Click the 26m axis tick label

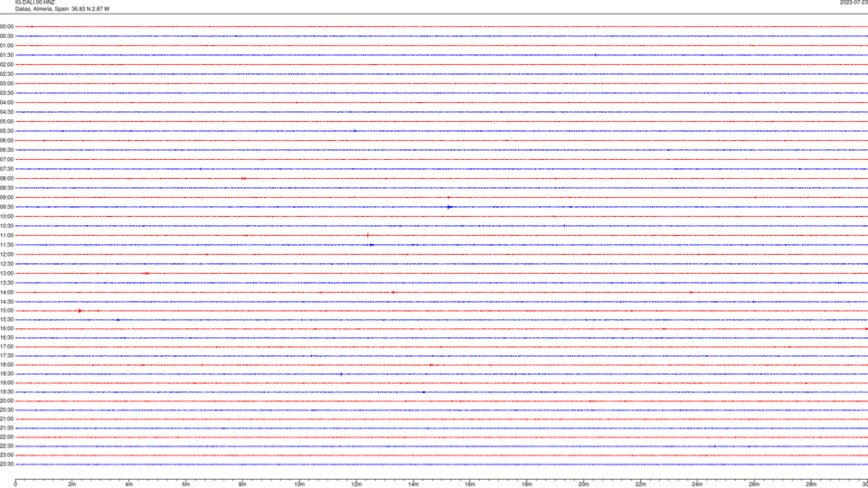(x=754, y=484)
